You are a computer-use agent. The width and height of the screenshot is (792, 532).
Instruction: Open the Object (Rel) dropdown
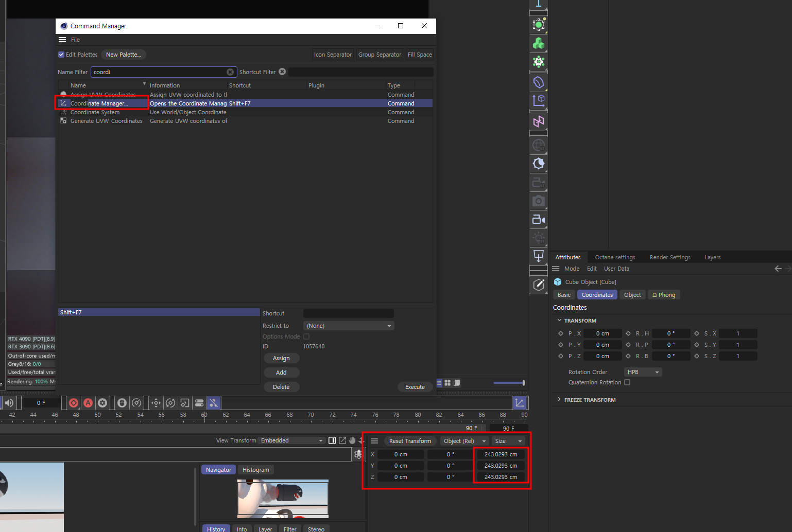pyautogui.click(x=464, y=441)
